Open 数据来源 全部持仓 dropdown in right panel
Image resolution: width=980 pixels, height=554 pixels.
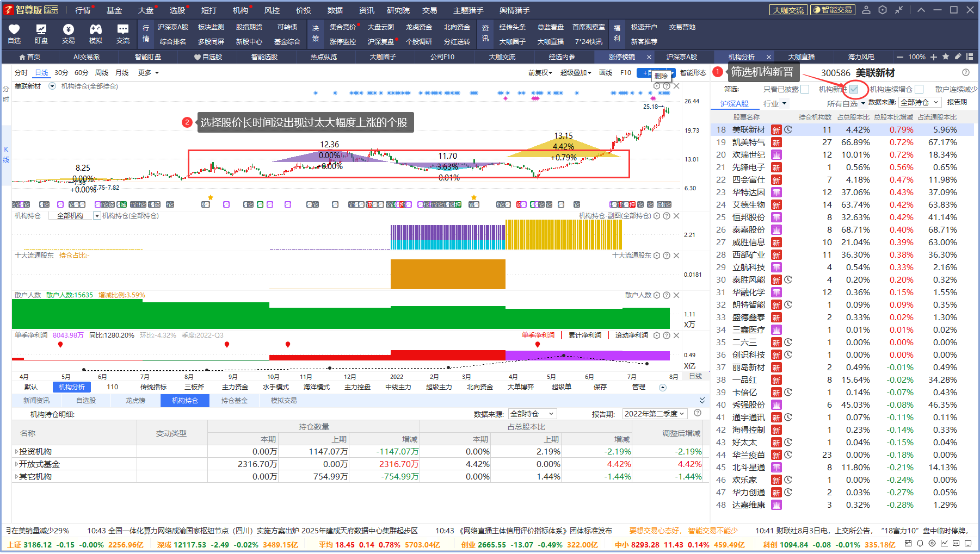click(x=920, y=102)
